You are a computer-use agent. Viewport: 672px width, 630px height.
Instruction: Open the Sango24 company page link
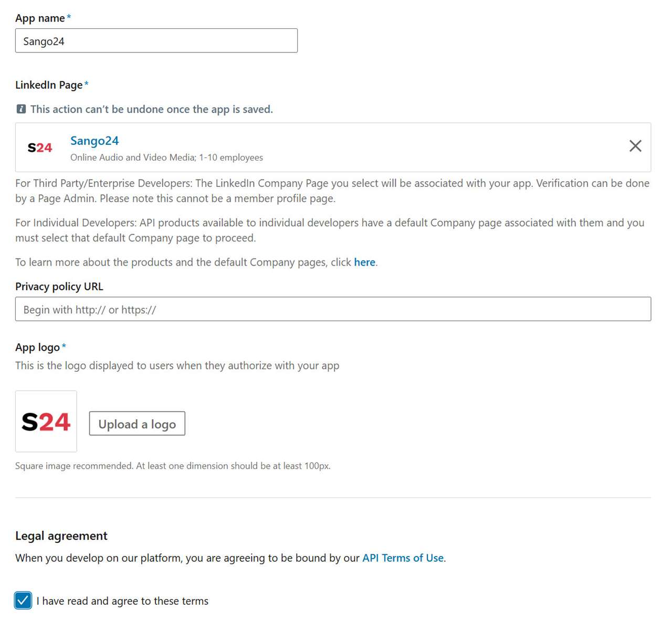pyautogui.click(x=94, y=141)
